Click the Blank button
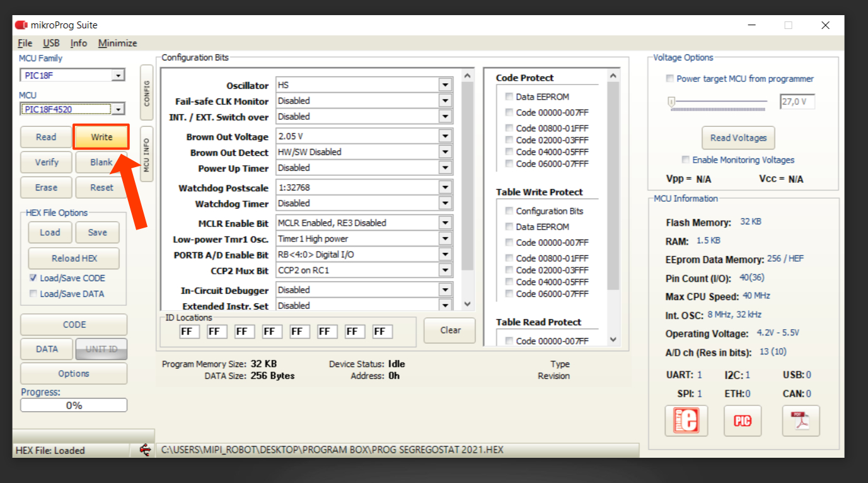The image size is (868, 483). (x=101, y=162)
